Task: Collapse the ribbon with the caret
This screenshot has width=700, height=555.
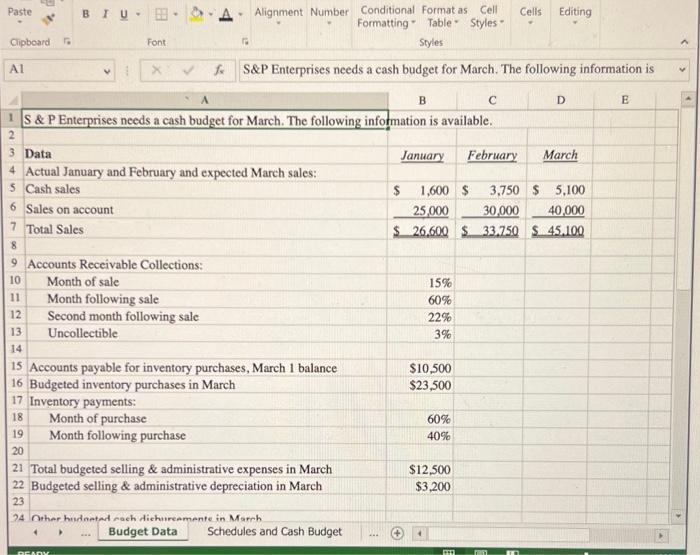Action: click(x=684, y=42)
